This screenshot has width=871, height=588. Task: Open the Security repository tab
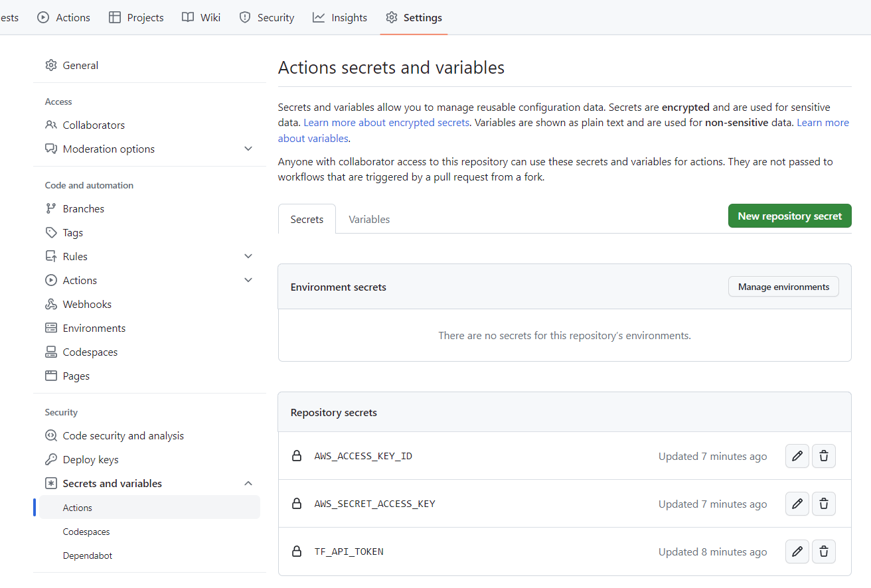[267, 18]
